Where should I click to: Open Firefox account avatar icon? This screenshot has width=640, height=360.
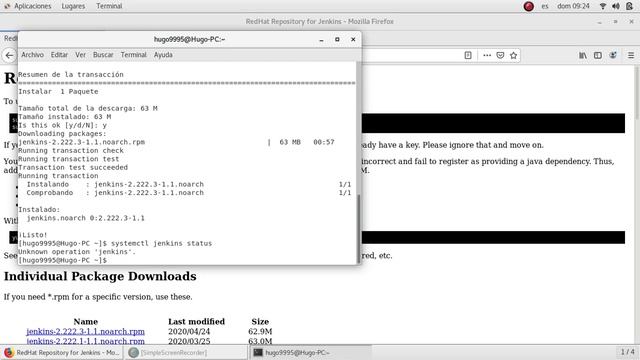coord(613,55)
